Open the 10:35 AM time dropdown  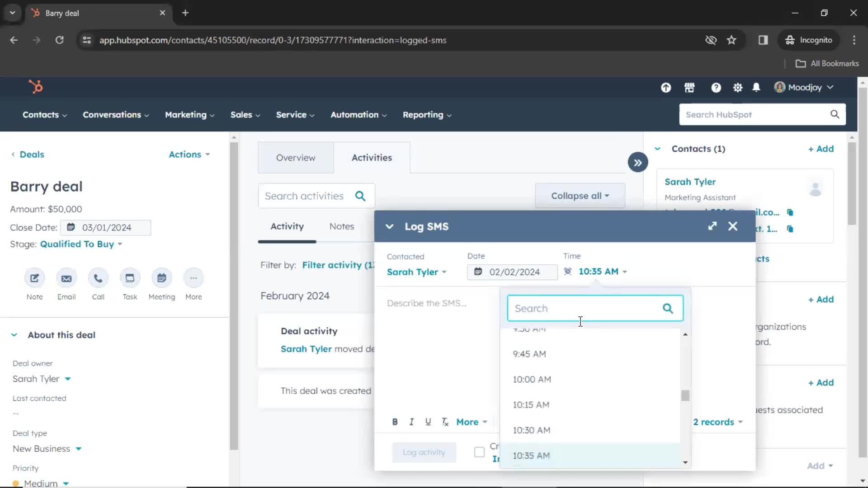click(x=603, y=272)
